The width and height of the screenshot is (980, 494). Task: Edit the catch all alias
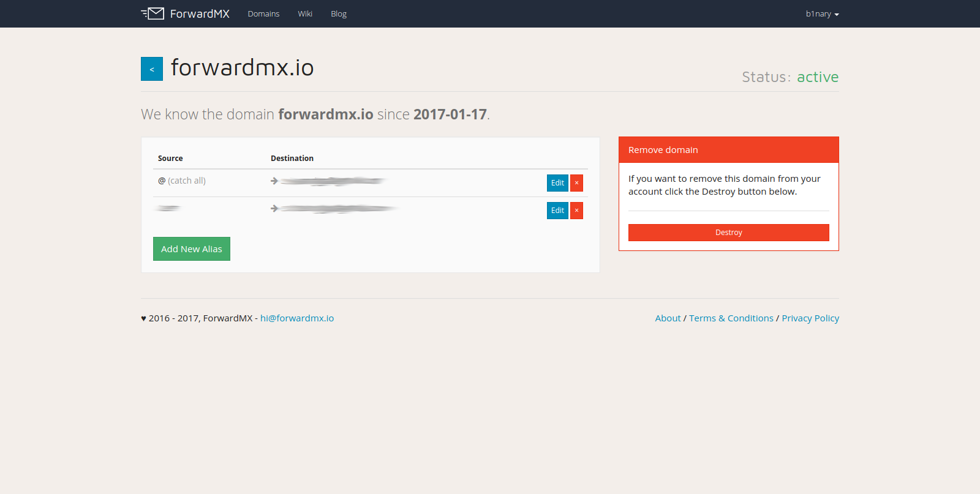557,183
